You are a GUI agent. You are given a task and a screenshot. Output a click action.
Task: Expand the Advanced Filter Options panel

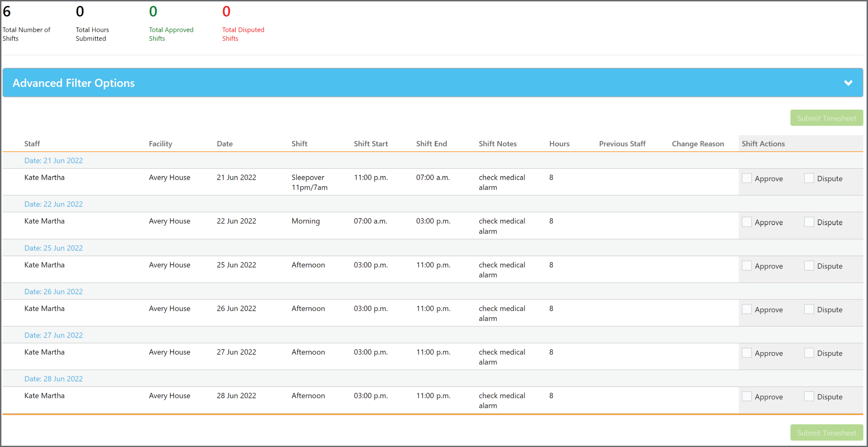tap(74, 82)
